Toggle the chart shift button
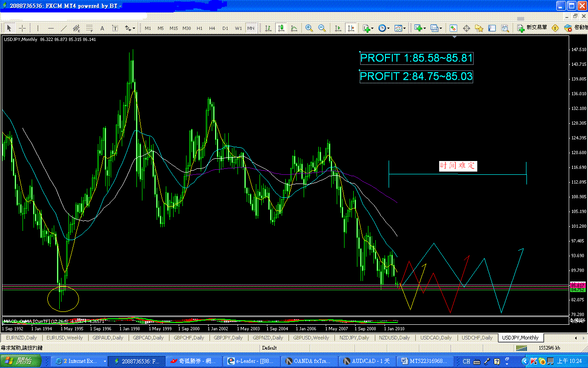588x368 pixels. pos(351,28)
